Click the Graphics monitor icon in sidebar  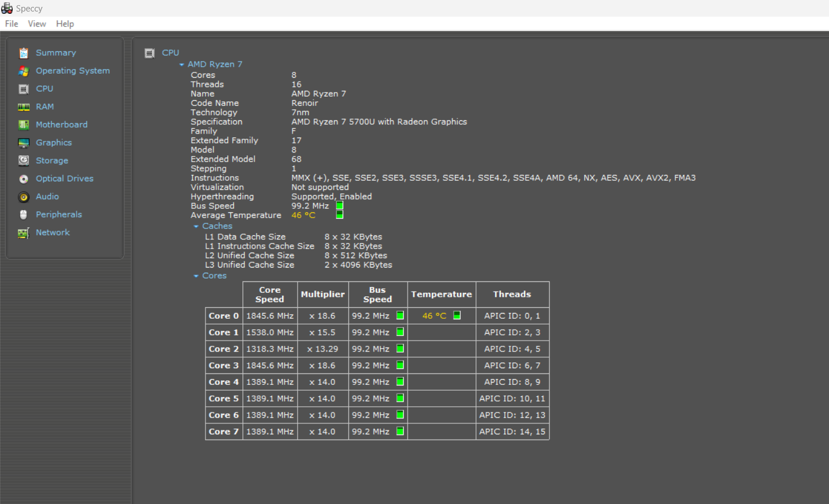coord(24,143)
